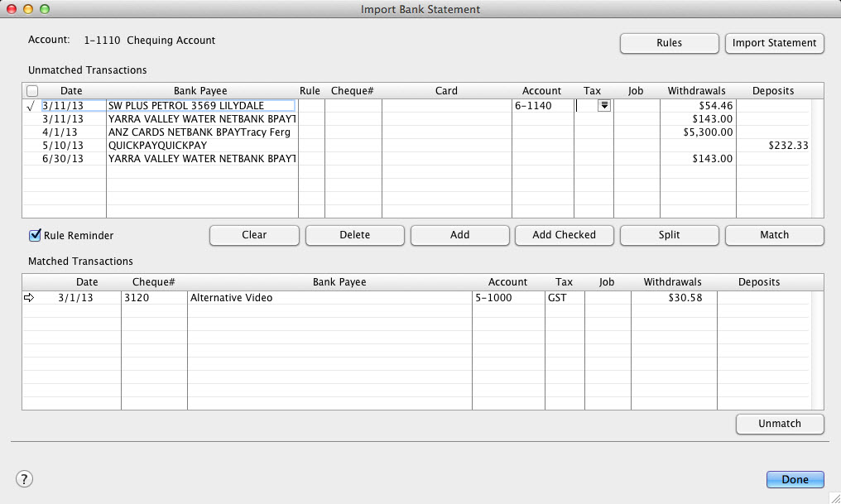The width and height of the screenshot is (841, 504).
Task: Disable the Rule Reminder checkbox
Action: (x=36, y=236)
